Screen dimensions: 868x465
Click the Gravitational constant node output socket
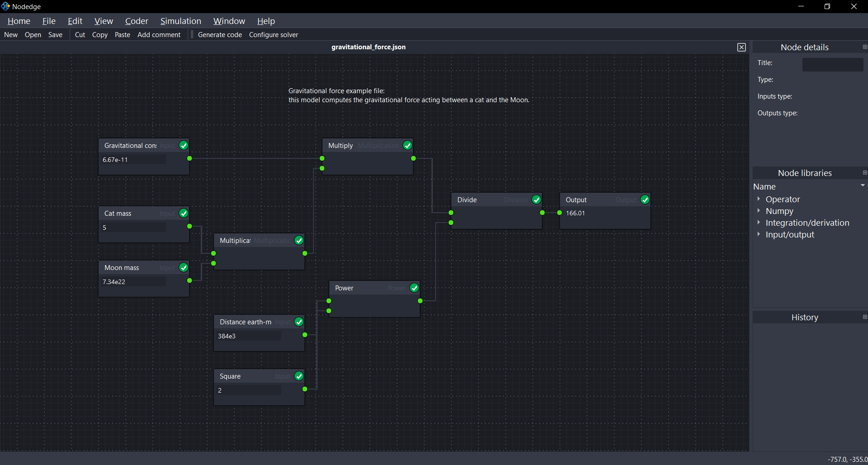[190, 158]
